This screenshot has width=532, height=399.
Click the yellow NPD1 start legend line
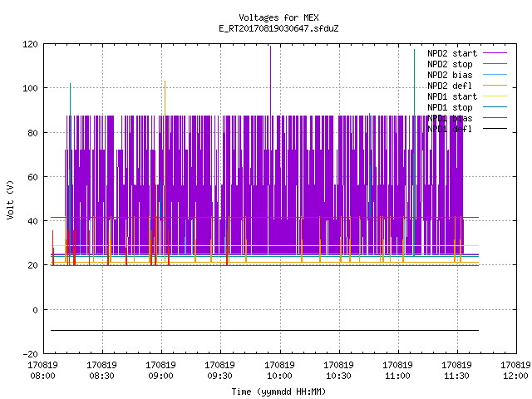coord(495,96)
